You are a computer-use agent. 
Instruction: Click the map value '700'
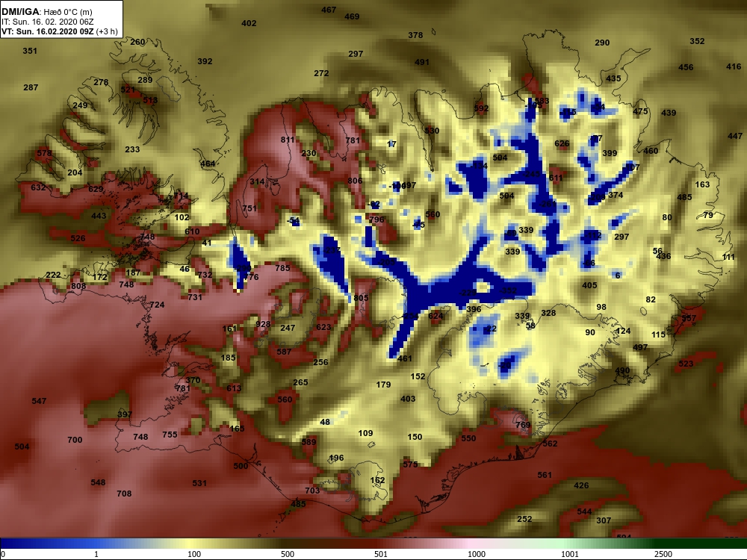point(75,440)
